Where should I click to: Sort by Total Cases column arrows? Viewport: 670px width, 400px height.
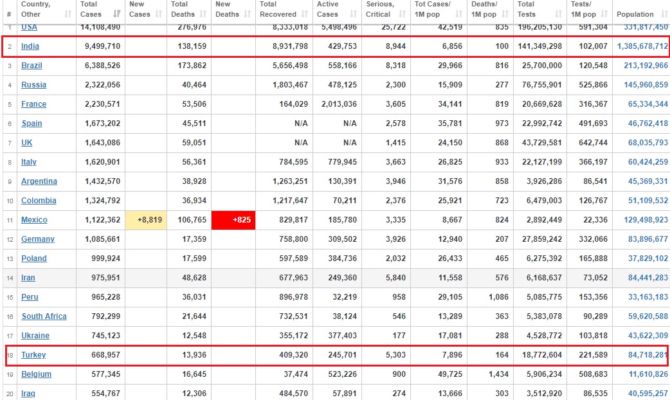(x=117, y=14)
